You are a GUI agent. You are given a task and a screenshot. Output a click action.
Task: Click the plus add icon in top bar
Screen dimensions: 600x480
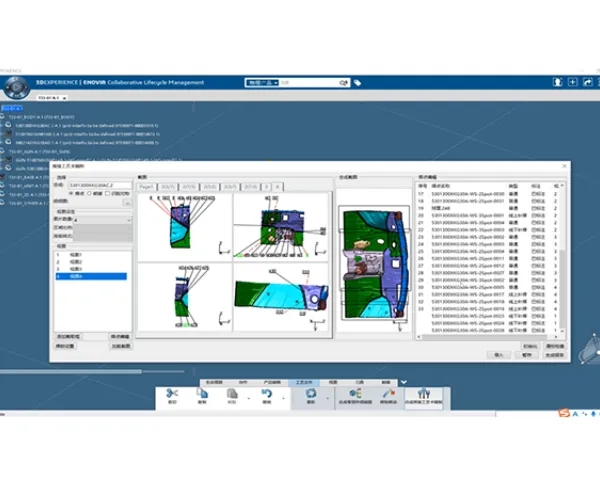tap(572, 82)
